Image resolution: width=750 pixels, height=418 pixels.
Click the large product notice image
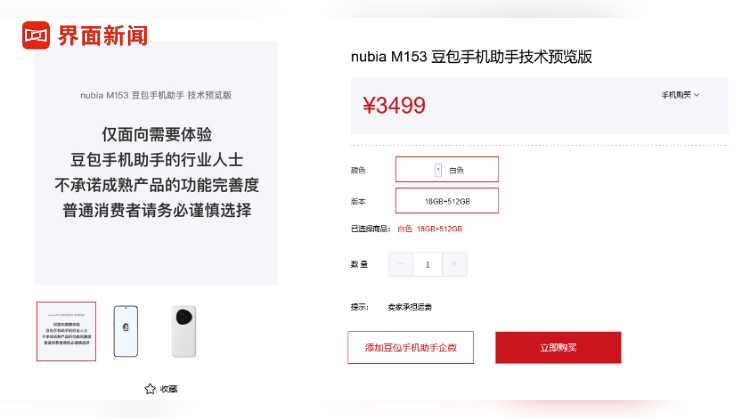[156, 163]
